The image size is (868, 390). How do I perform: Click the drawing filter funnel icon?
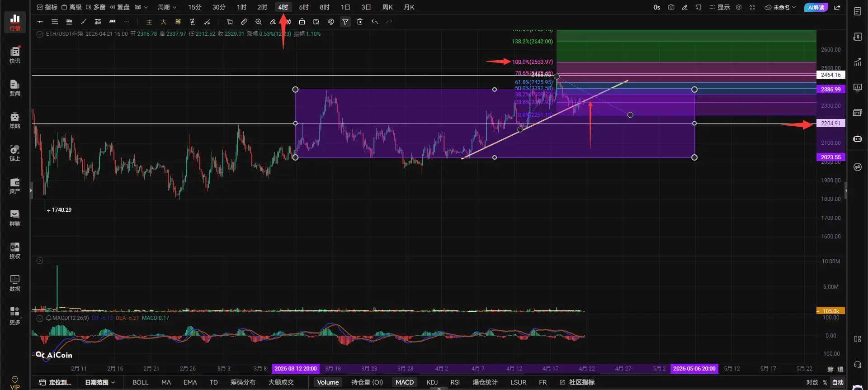tap(345, 22)
